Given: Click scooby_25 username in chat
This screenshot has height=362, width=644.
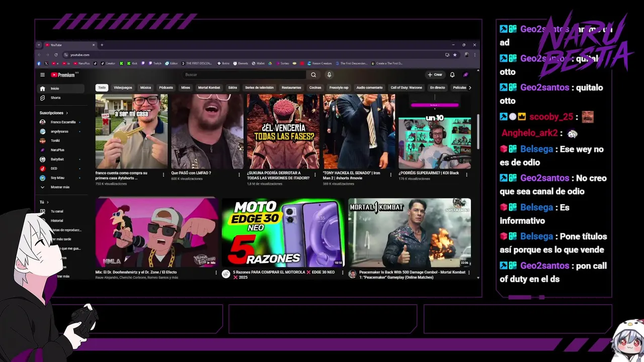Looking at the screenshot, I should coord(551,117).
